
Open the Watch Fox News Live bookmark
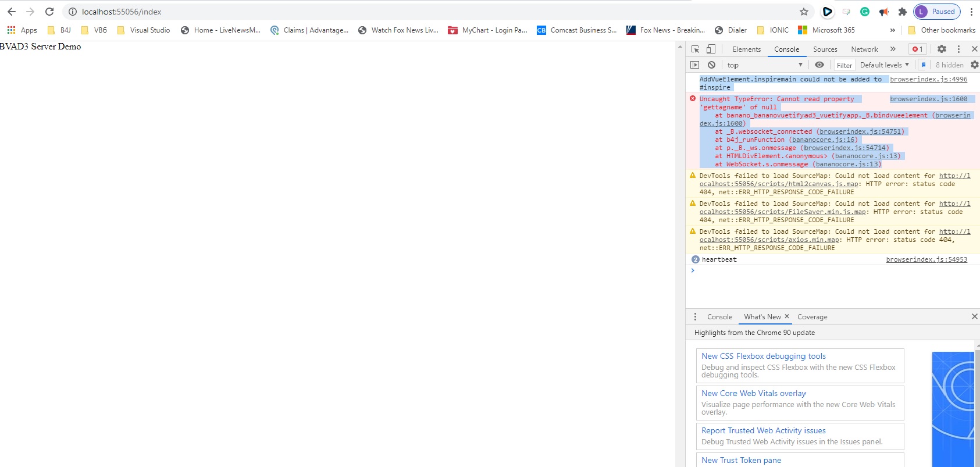click(x=398, y=30)
